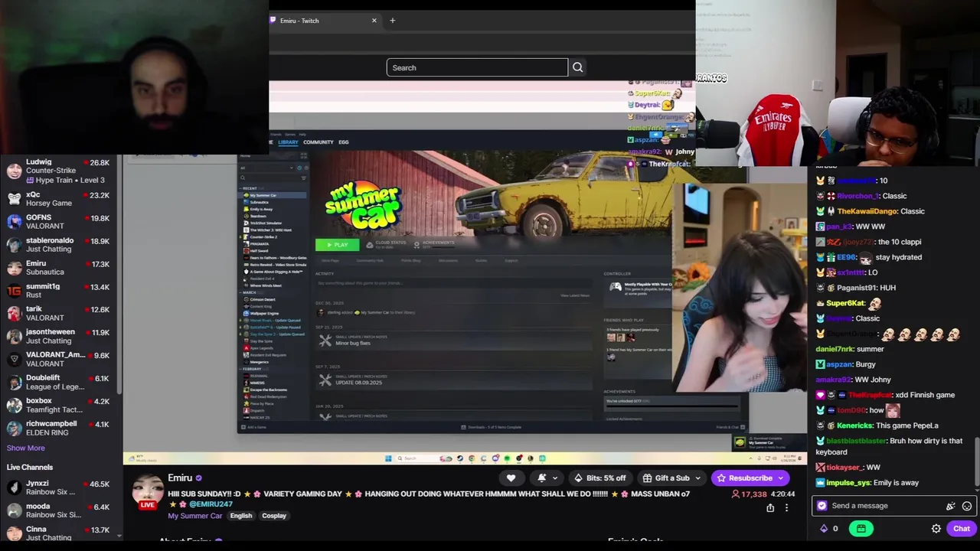Screen dimensions: 980x551
Task: Open GOFNS VALORANT channel
Action: (x=60, y=222)
